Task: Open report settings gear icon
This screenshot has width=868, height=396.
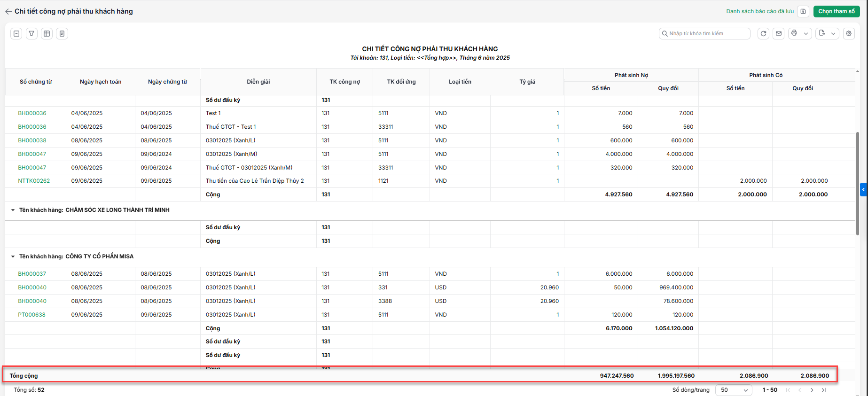Action: click(x=849, y=33)
